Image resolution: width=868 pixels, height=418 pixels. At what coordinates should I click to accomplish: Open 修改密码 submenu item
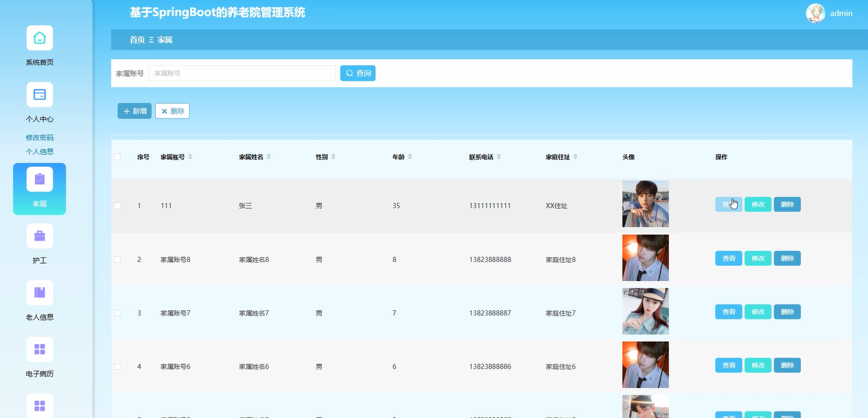click(40, 138)
